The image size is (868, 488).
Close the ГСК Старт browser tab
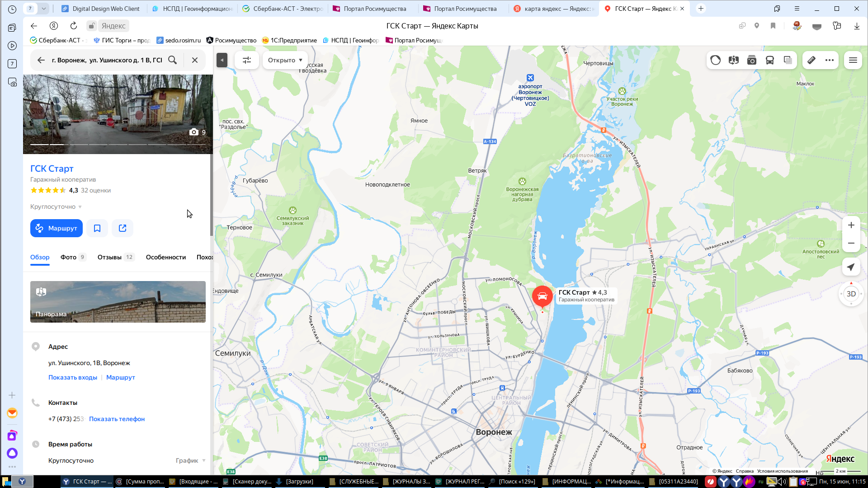pos(682,9)
